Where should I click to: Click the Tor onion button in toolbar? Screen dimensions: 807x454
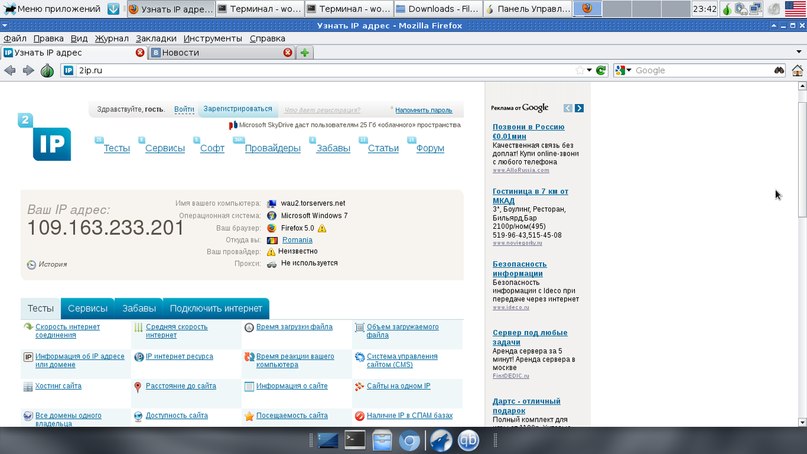pos(46,71)
